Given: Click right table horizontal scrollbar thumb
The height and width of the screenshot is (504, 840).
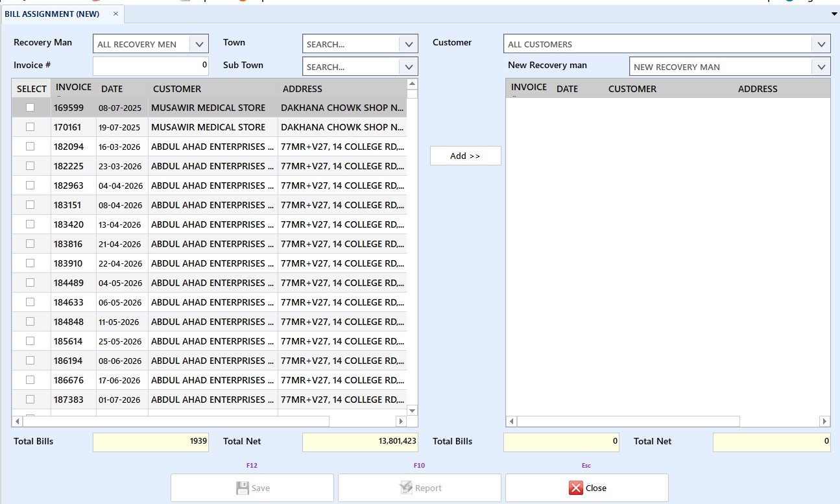Looking at the screenshot, I should click(x=628, y=422).
